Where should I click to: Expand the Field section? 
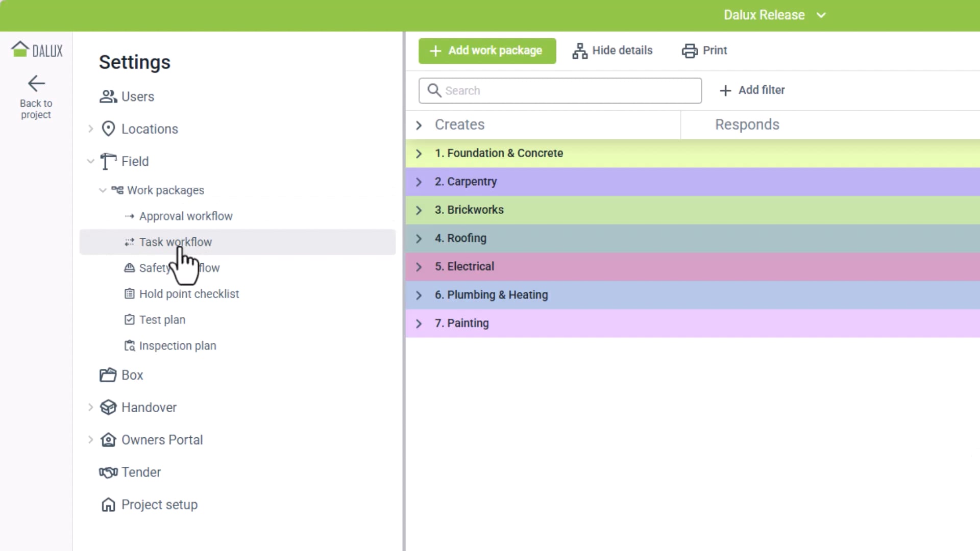[91, 161]
